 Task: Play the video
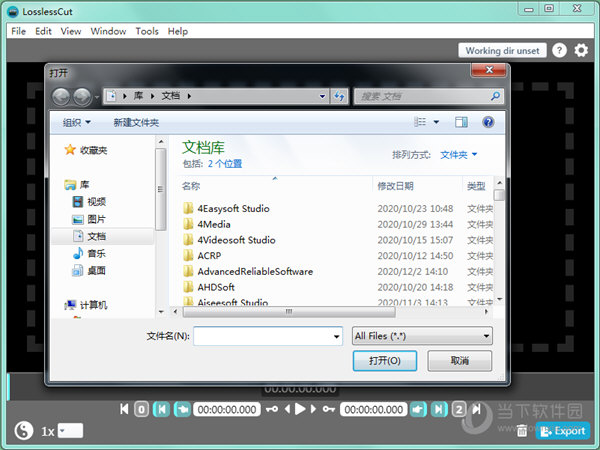coord(300,409)
